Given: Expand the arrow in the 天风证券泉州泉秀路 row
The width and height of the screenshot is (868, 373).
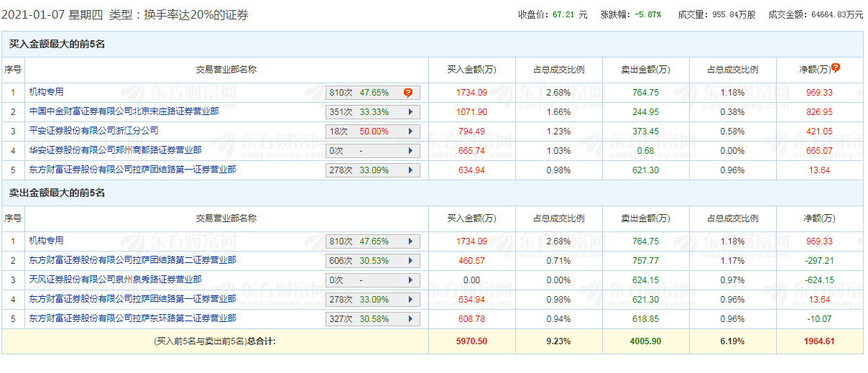Looking at the screenshot, I should pos(410,280).
